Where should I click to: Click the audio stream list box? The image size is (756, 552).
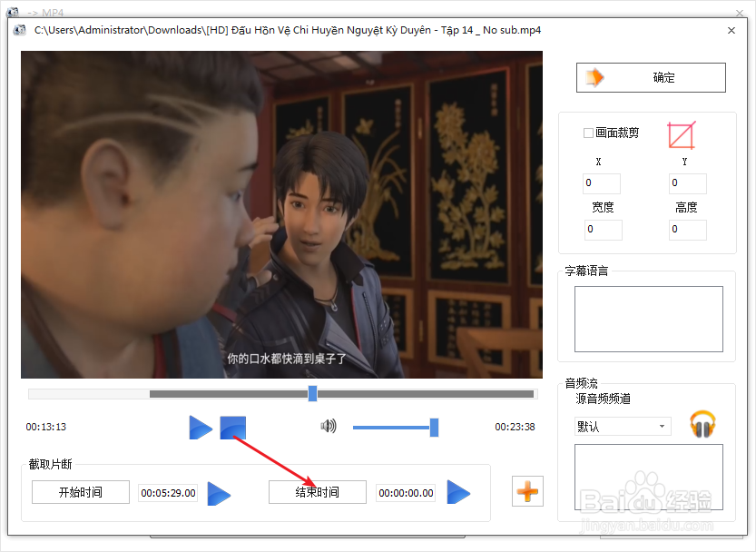tap(649, 477)
